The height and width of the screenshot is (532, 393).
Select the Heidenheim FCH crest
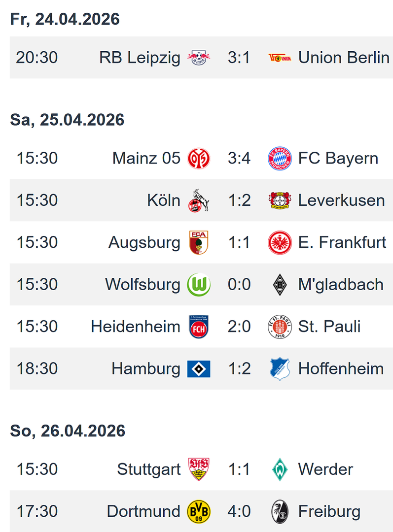(199, 327)
